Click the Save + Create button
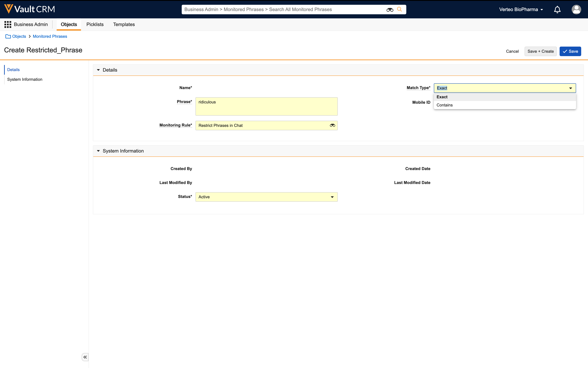The height and width of the screenshot is (368, 588). click(540, 51)
